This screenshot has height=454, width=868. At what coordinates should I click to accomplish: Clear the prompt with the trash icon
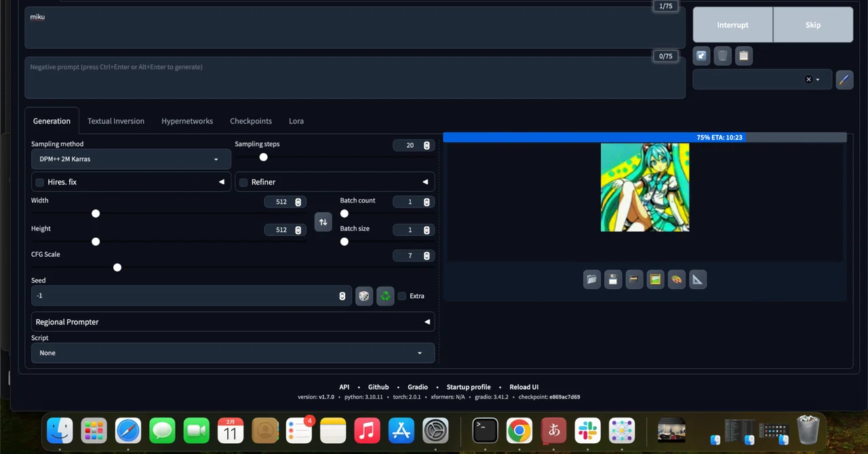(723, 56)
